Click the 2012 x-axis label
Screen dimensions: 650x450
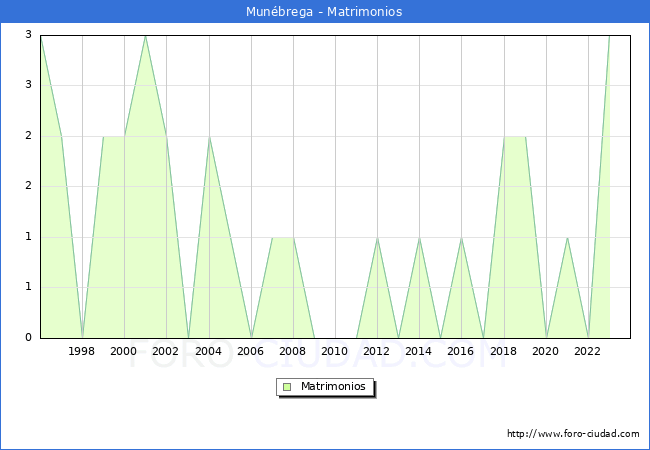click(376, 351)
